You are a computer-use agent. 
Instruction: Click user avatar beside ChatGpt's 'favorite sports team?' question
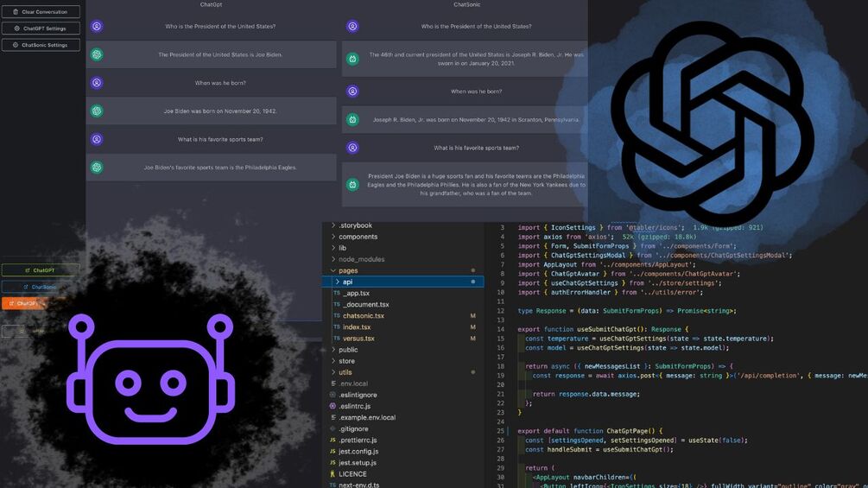[97, 139]
